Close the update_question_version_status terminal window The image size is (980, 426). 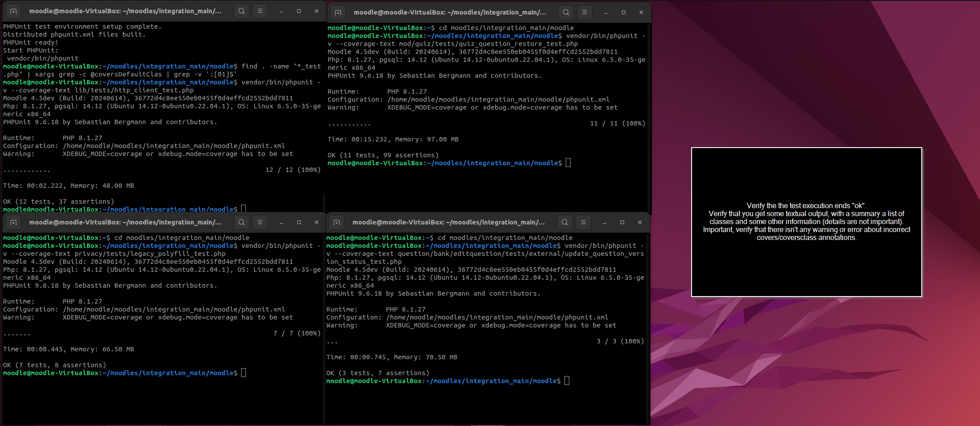pyautogui.click(x=640, y=223)
